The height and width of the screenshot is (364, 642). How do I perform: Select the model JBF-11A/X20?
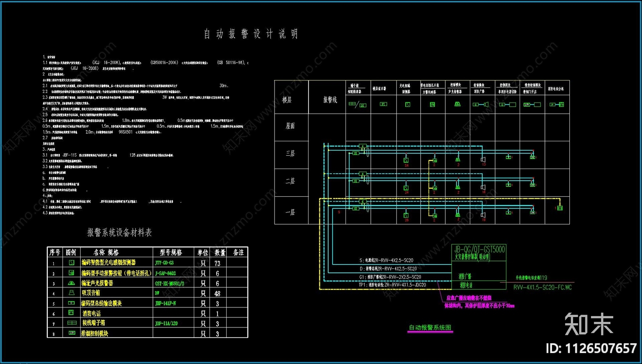pos(167,323)
